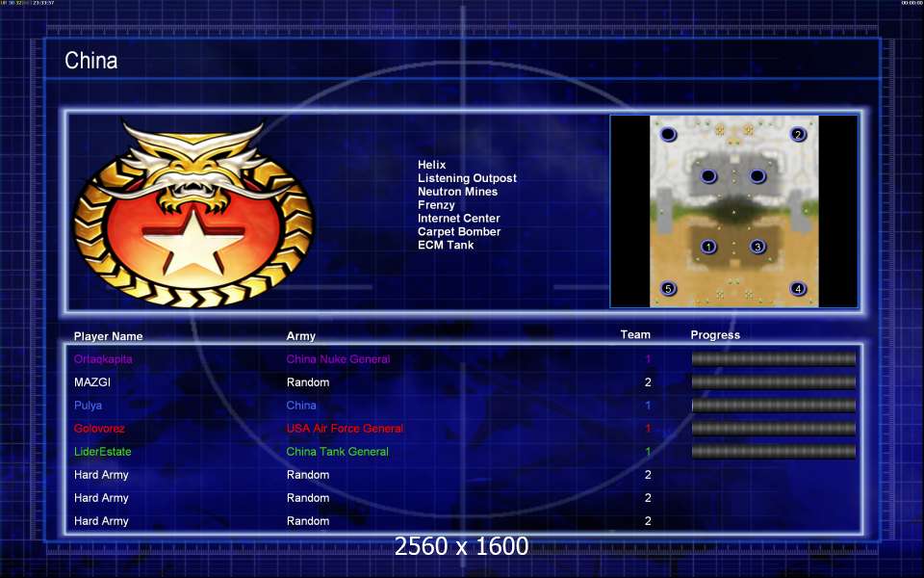The height and width of the screenshot is (578, 924).
Task: Select start position 4 on the minimap
Action: tap(798, 288)
